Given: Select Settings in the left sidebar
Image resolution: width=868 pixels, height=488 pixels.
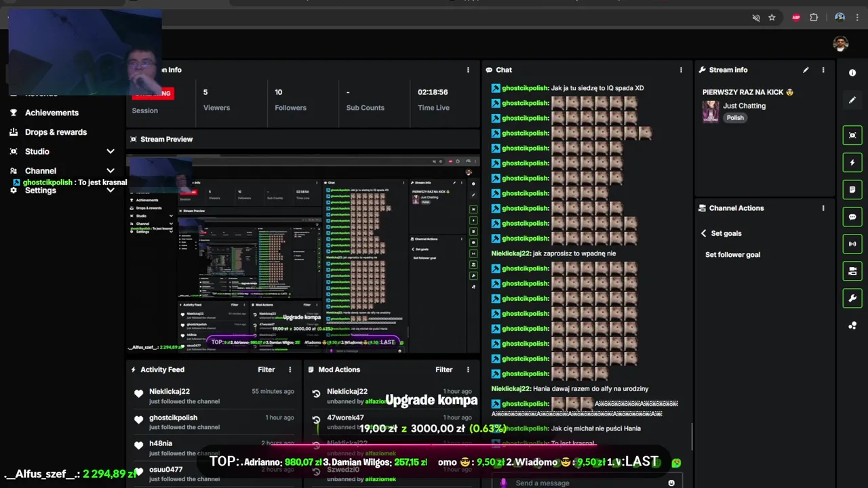Looking at the screenshot, I should coord(41,190).
